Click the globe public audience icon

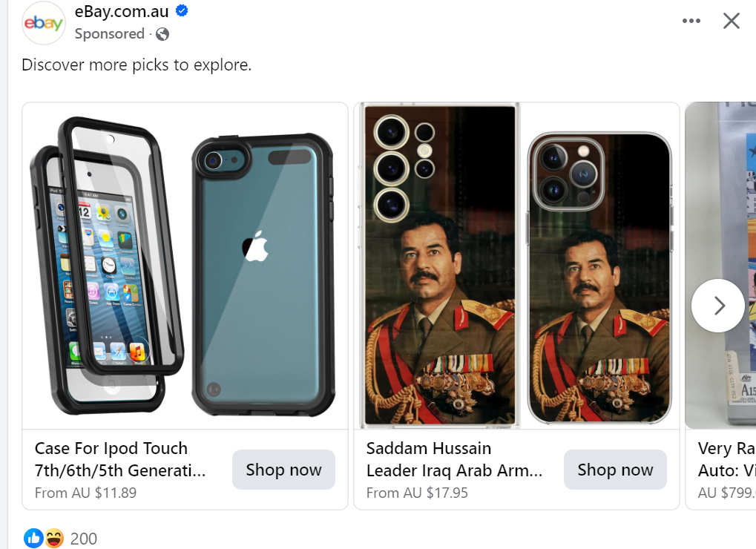[x=162, y=34]
